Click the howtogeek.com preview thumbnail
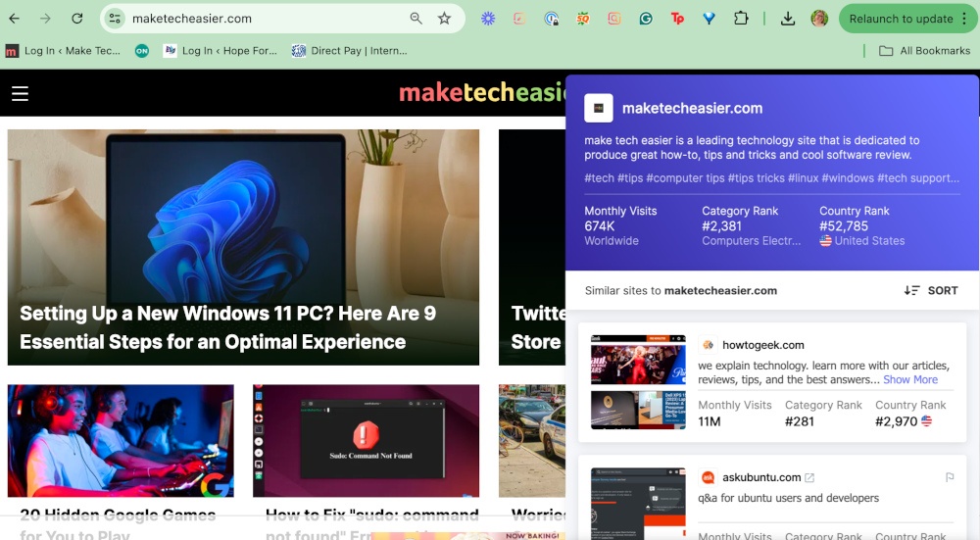 (638, 382)
